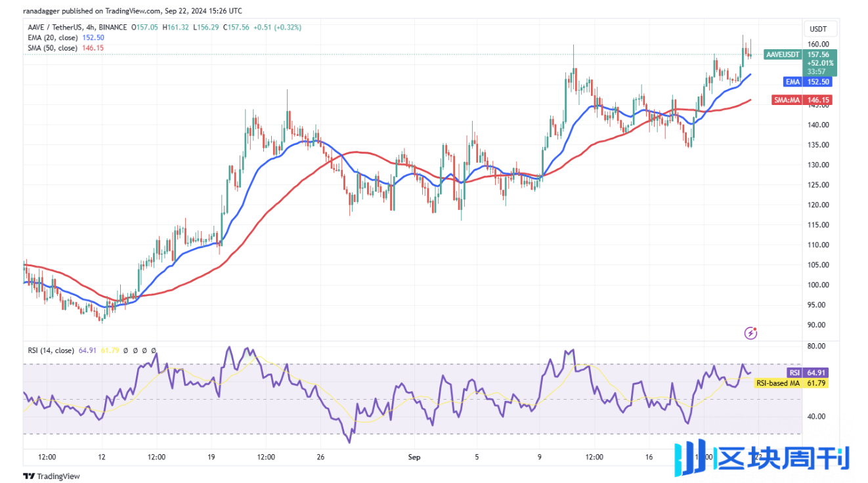Click the 130.00 price axis label
868x483 pixels.
(x=818, y=165)
